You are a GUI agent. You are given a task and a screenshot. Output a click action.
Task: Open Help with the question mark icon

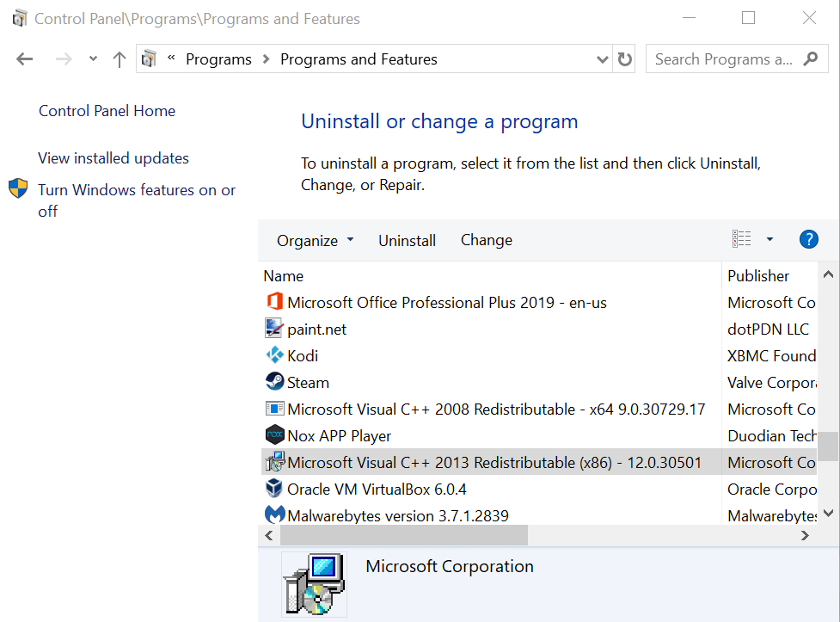point(809,239)
